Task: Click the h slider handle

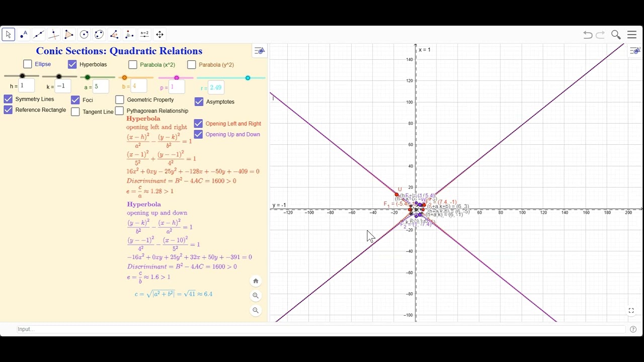Action: (22, 76)
